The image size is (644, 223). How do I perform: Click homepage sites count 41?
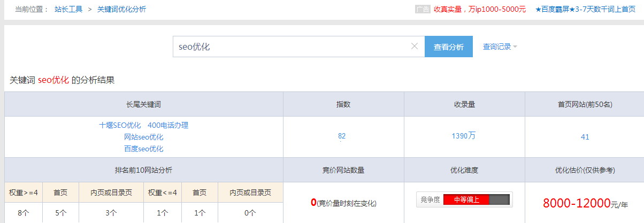tap(585, 137)
